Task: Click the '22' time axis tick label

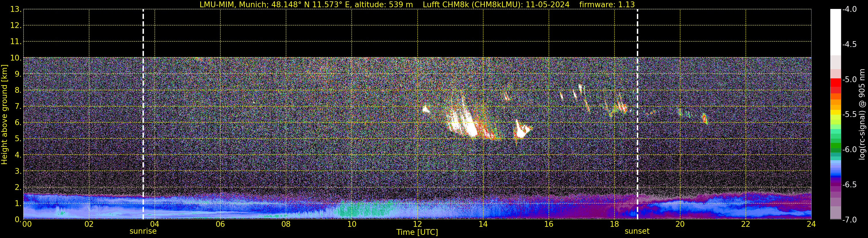Action: point(746,224)
